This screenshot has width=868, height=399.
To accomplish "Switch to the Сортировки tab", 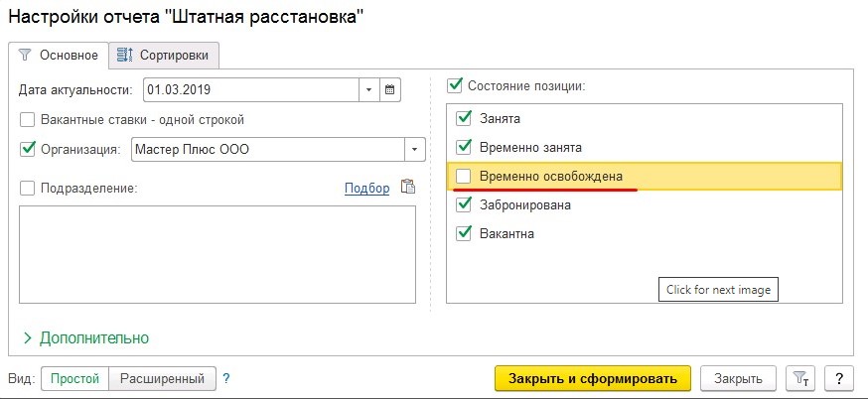I will point(163,55).
